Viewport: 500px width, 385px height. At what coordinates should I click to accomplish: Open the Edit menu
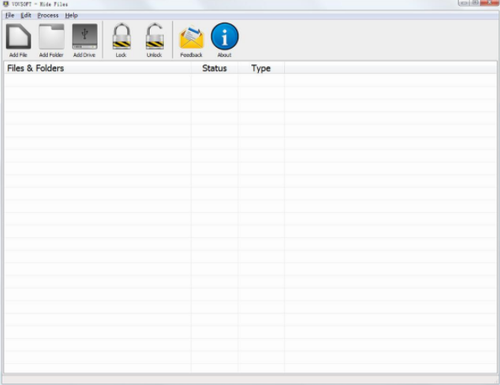click(x=26, y=15)
